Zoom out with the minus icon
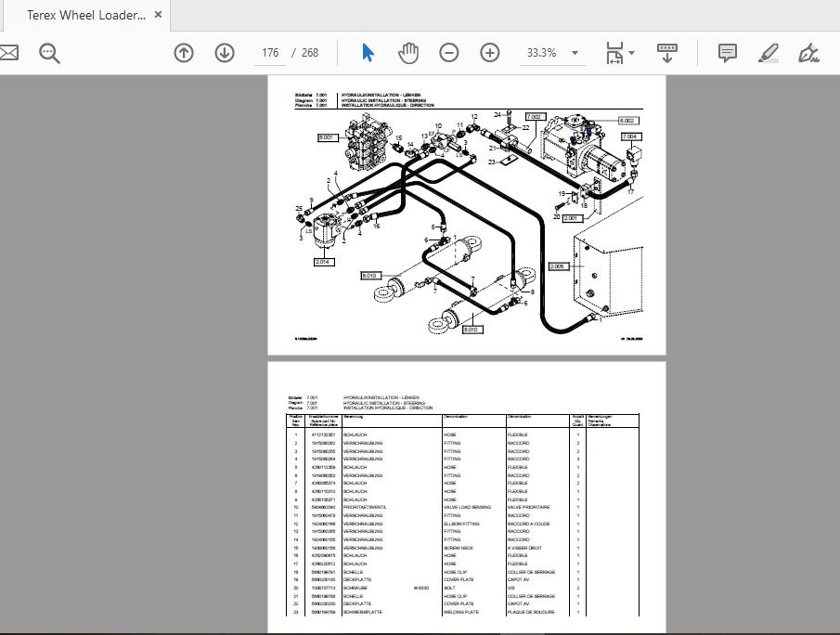The image size is (840, 635). pos(449,53)
